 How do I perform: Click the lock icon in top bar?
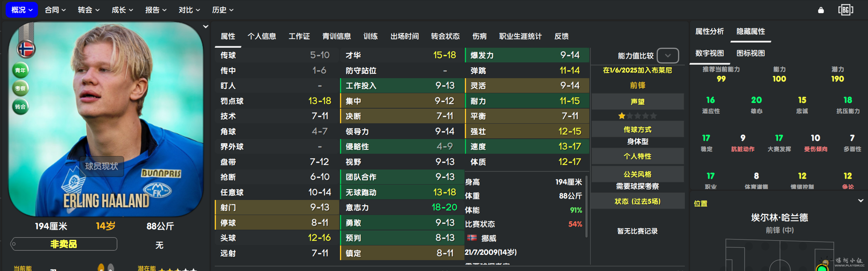[x=821, y=10]
